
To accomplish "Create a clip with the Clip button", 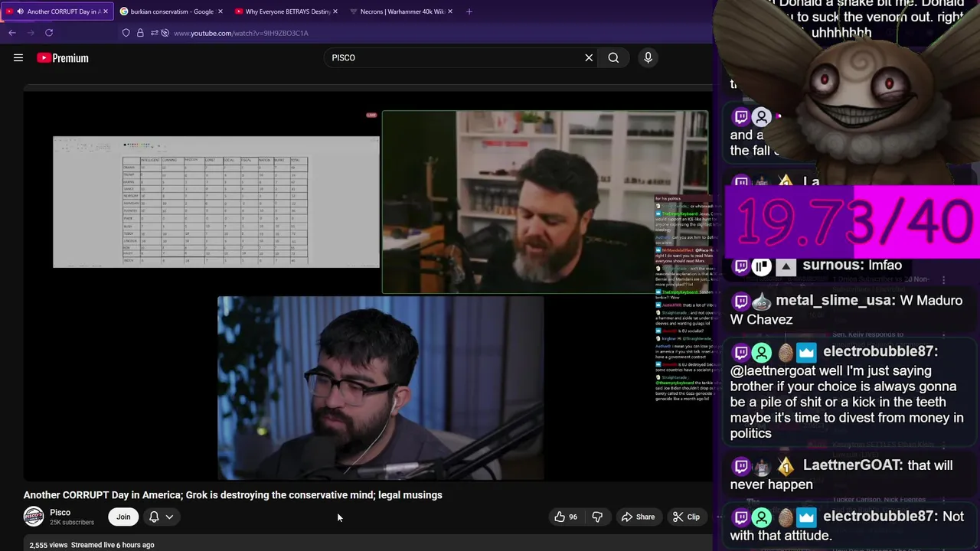I will (686, 517).
